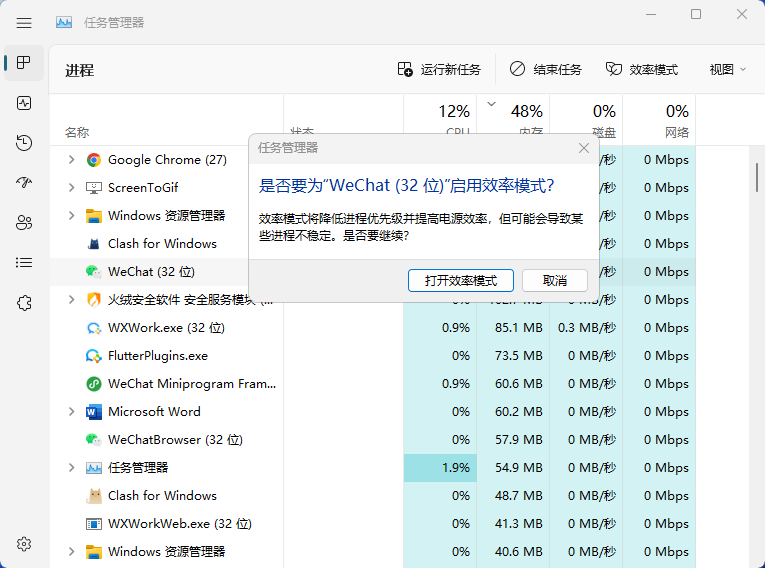Click the Task Manager title bar app icon
The width and height of the screenshot is (765, 568).
pos(64,22)
